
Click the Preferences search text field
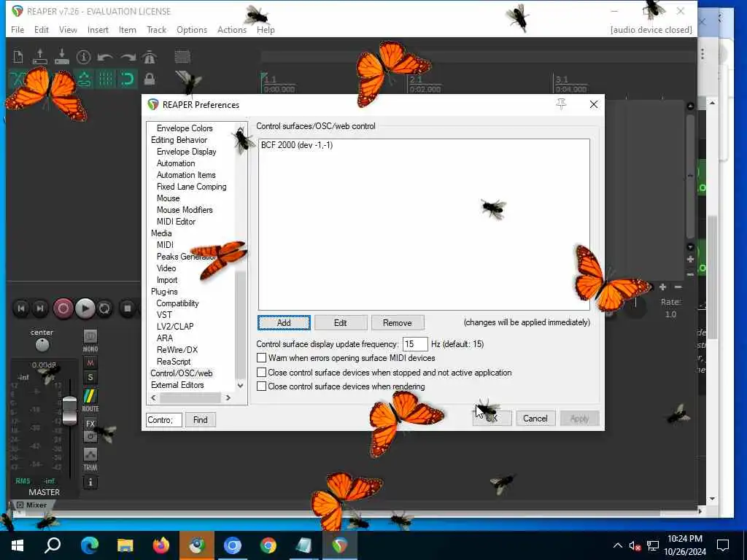[164, 419]
